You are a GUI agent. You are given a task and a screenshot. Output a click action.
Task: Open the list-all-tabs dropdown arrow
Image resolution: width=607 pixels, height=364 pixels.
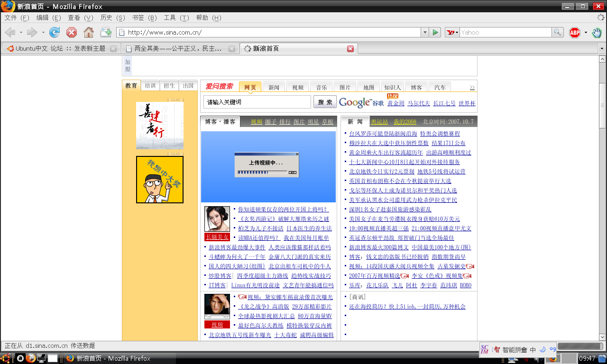[602, 48]
